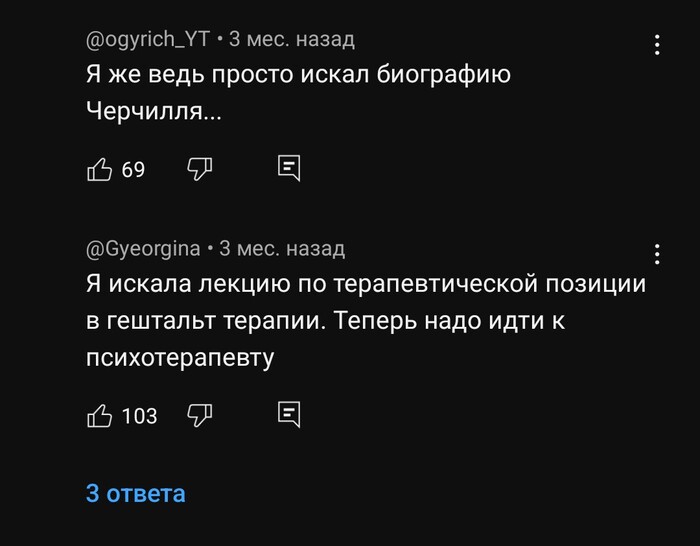The width and height of the screenshot is (700, 546).
Task: Open three-dot menu for @Gyeorgina comment
Action: pyautogui.click(x=657, y=254)
